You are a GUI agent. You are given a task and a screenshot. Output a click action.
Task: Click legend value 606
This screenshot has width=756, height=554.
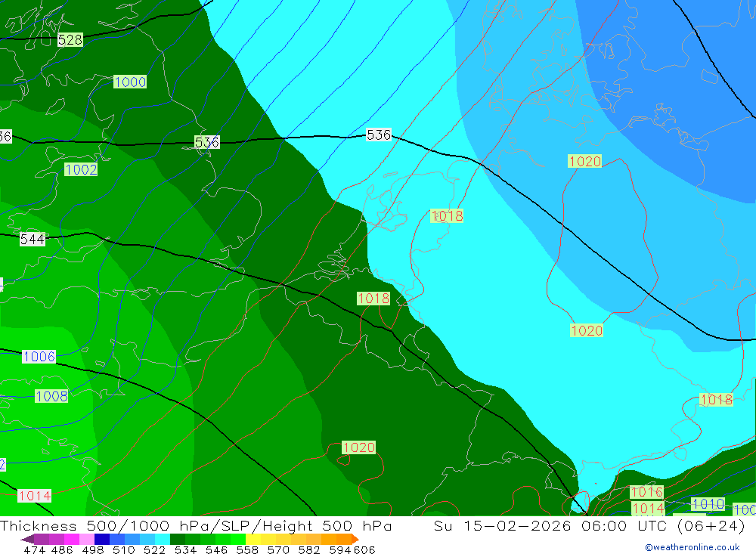point(364,549)
